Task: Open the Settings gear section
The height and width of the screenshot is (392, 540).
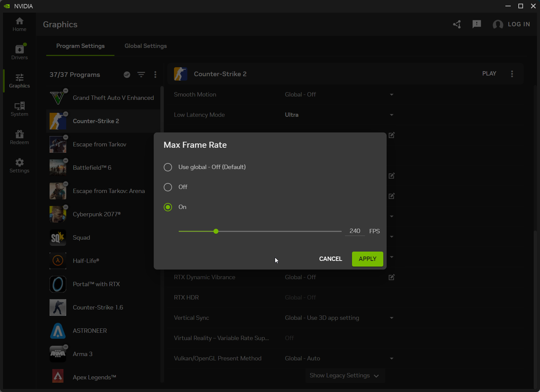Action: pos(19,166)
